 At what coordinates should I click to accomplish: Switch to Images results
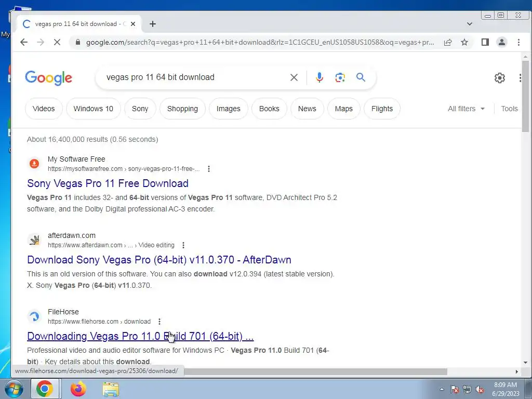point(229,109)
